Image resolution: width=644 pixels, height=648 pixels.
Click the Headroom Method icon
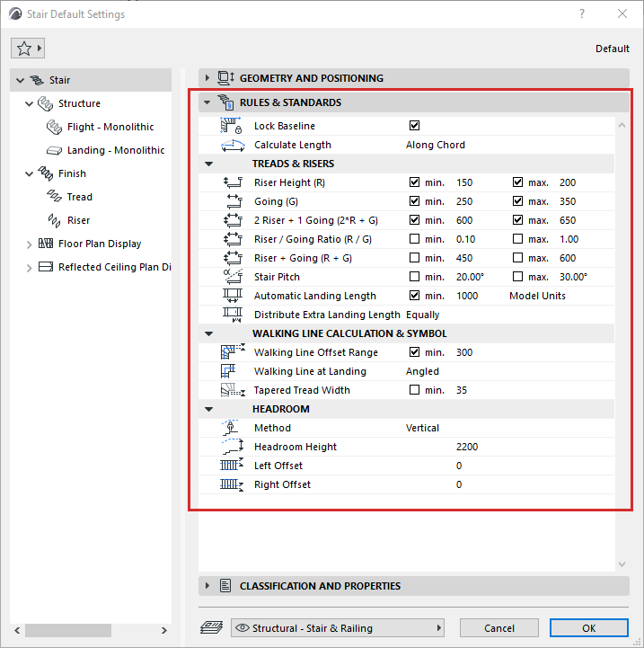tap(230, 428)
